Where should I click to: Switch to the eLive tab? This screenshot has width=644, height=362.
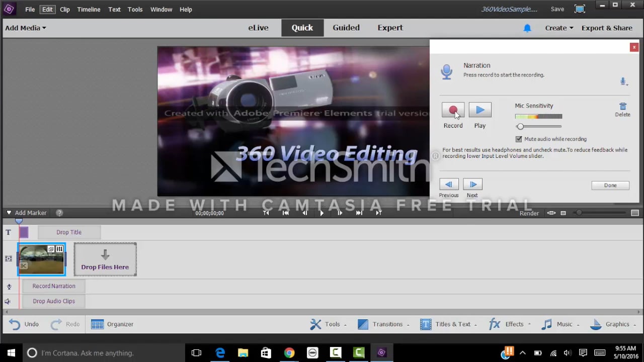(x=258, y=28)
